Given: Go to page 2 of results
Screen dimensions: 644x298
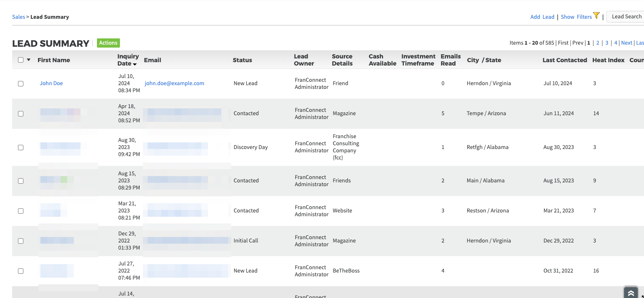Looking at the screenshot, I should click(598, 43).
